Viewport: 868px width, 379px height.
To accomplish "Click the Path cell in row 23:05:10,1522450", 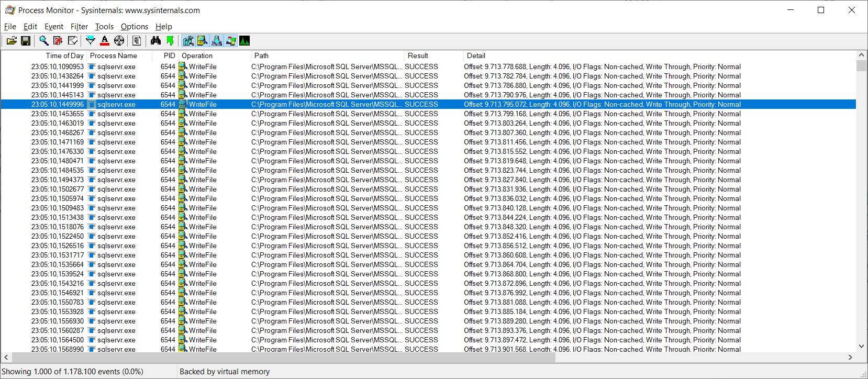I will tap(327, 237).
